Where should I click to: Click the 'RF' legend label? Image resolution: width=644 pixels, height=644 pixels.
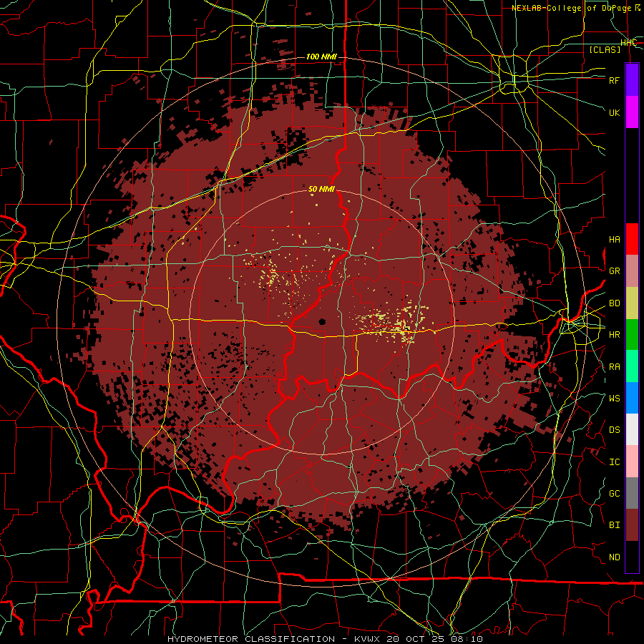click(x=614, y=80)
